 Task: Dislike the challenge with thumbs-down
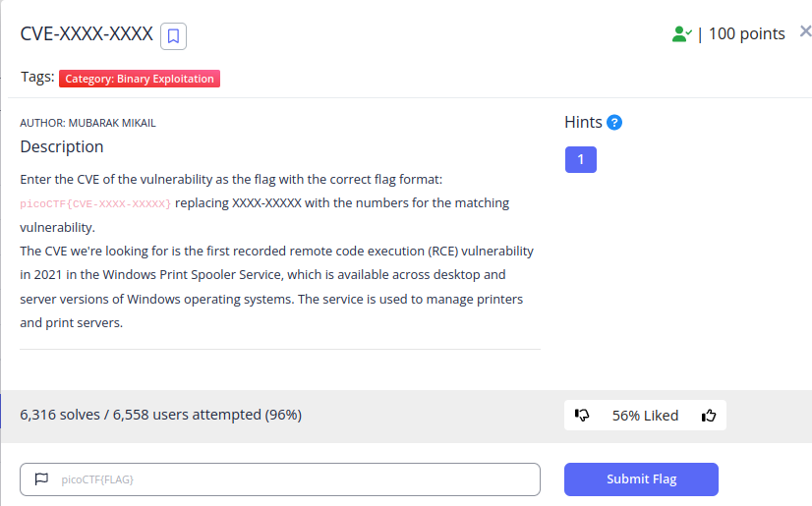582,415
